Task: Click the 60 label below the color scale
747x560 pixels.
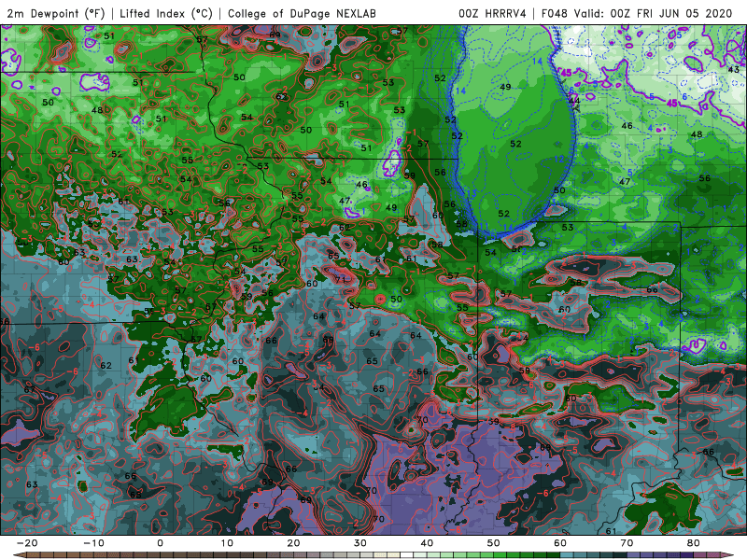Action: click(560, 543)
